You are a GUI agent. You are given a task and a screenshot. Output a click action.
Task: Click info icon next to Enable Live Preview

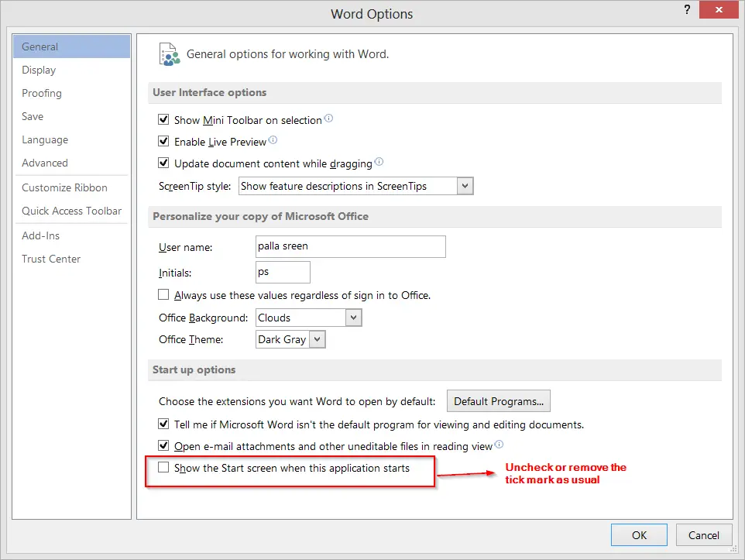pos(273,139)
